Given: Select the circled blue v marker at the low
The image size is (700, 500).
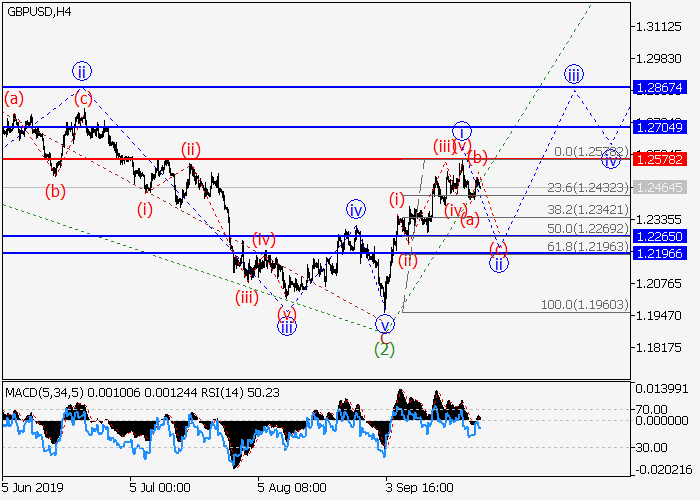Looking at the screenshot, I should (x=385, y=324).
